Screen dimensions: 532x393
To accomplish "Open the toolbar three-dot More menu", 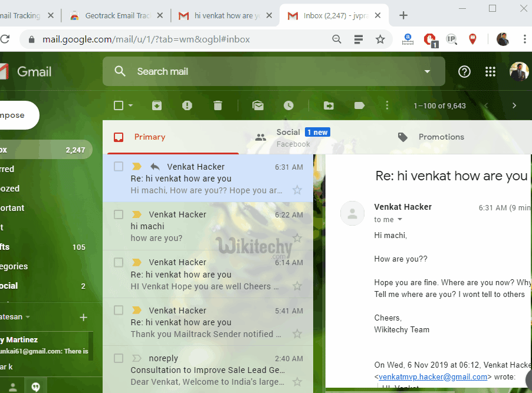I will pos(387,105).
